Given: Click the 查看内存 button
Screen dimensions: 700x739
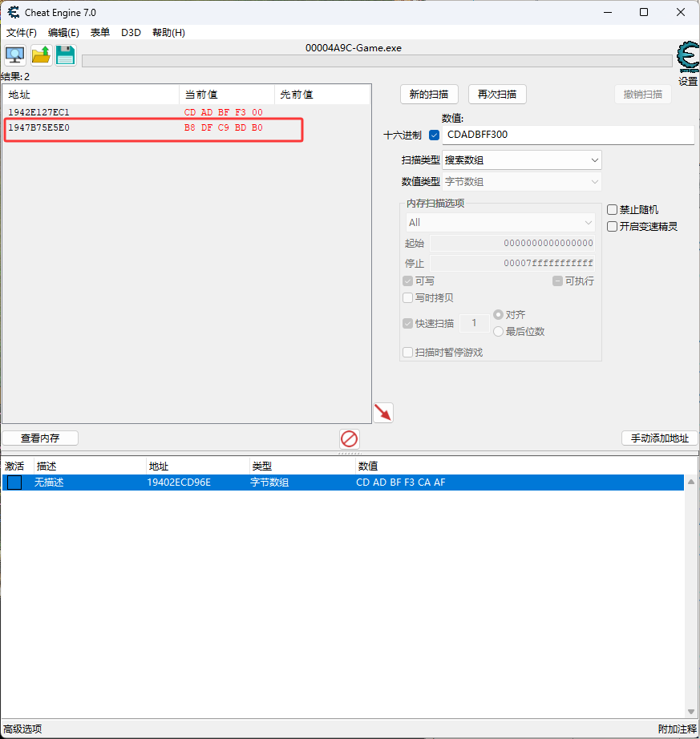Looking at the screenshot, I should (40, 438).
